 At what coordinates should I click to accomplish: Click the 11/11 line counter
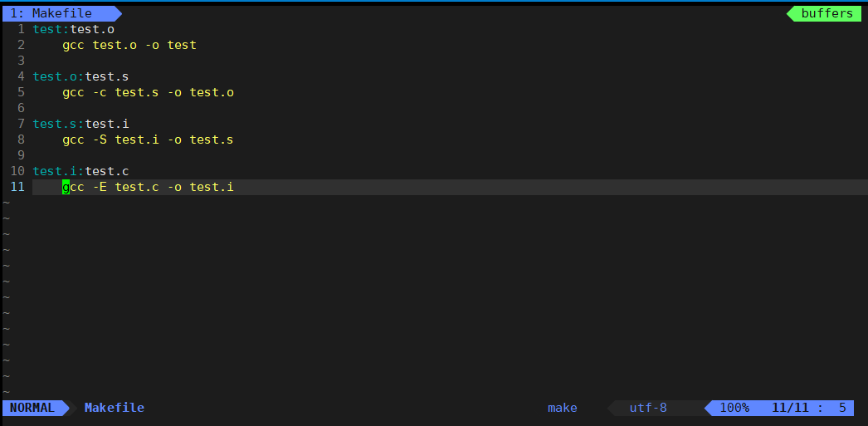(x=791, y=408)
